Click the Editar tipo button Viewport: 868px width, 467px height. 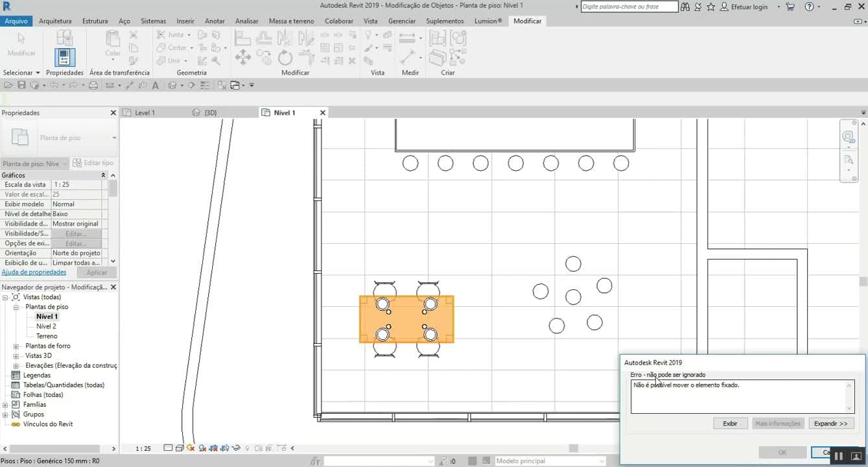93,163
